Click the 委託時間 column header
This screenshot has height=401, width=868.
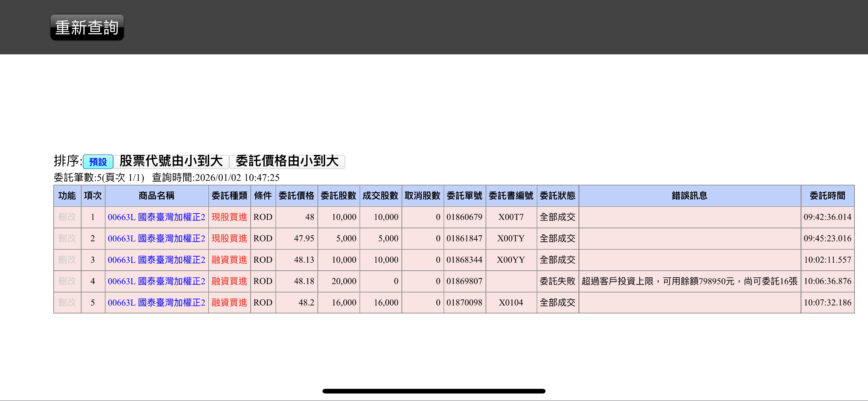(827, 196)
